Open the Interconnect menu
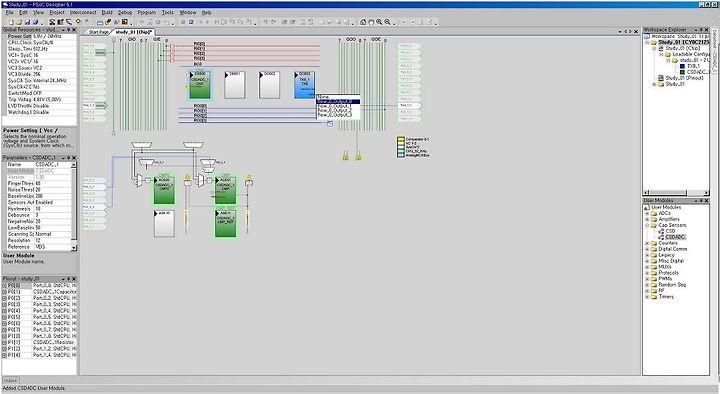The width and height of the screenshot is (720, 394). [x=83, y=12]
